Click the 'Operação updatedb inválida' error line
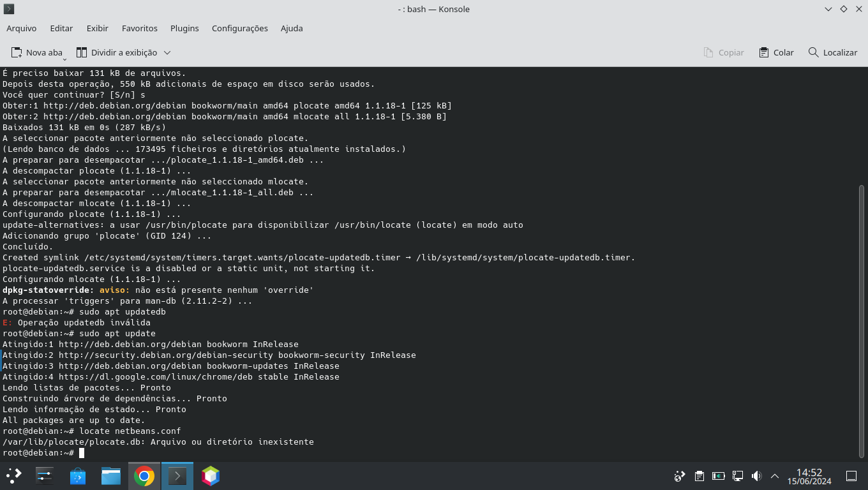Viewport: 868px width, 490px height. (77, 322)
